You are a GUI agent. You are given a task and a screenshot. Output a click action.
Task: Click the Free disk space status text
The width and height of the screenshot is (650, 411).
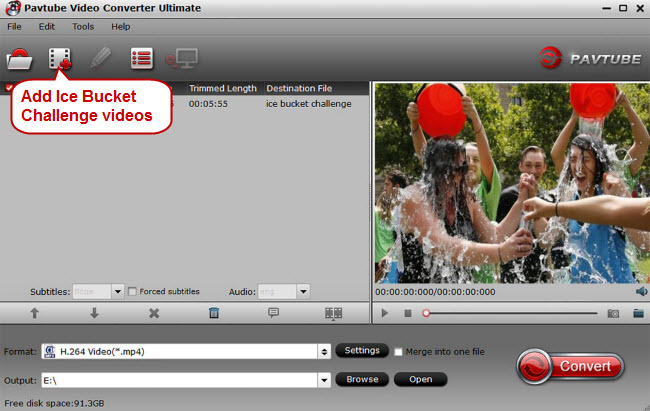pyautogui.click(x=54, y=403)
